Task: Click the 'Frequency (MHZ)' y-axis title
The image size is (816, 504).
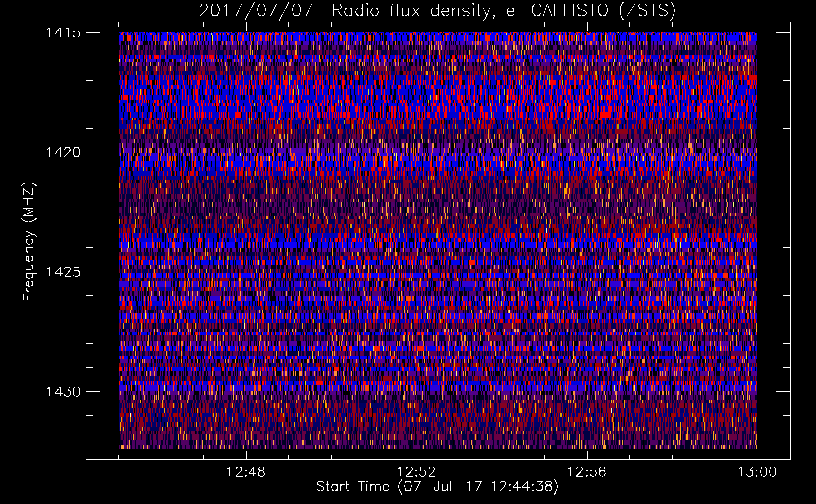Action: 29,242
